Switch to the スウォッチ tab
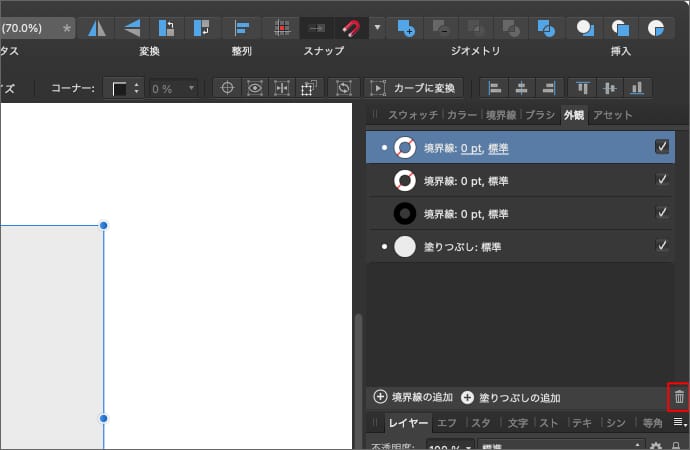This screenshot has width=690, height=450. [412, 115]
